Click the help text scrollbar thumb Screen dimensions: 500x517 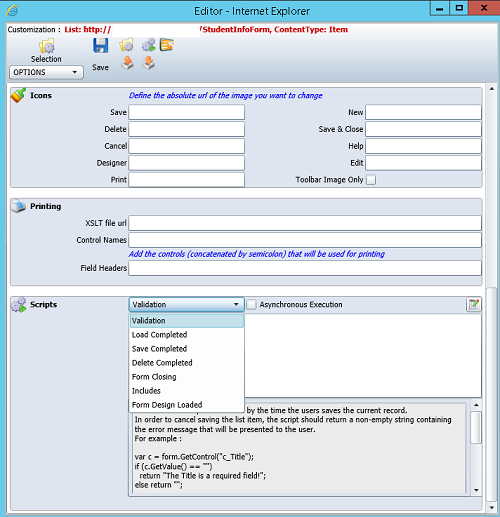(x=476, y=427)
